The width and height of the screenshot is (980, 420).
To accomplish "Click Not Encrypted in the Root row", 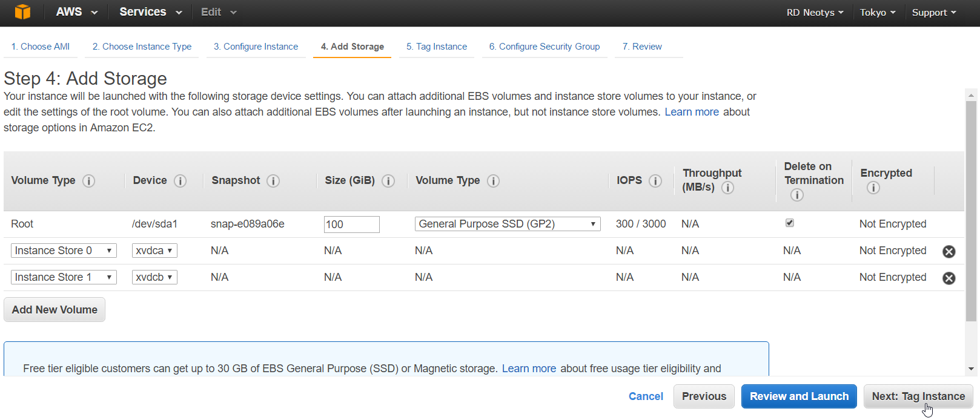I will tap(893, 224).
